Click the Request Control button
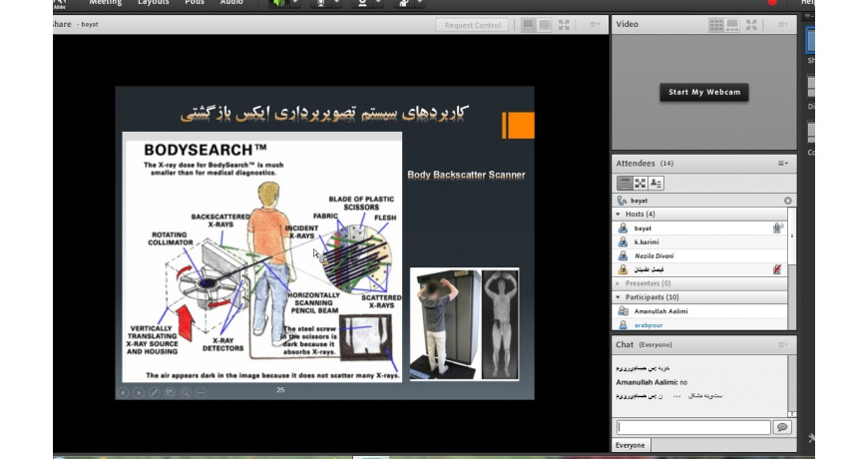 pos(472,25)
